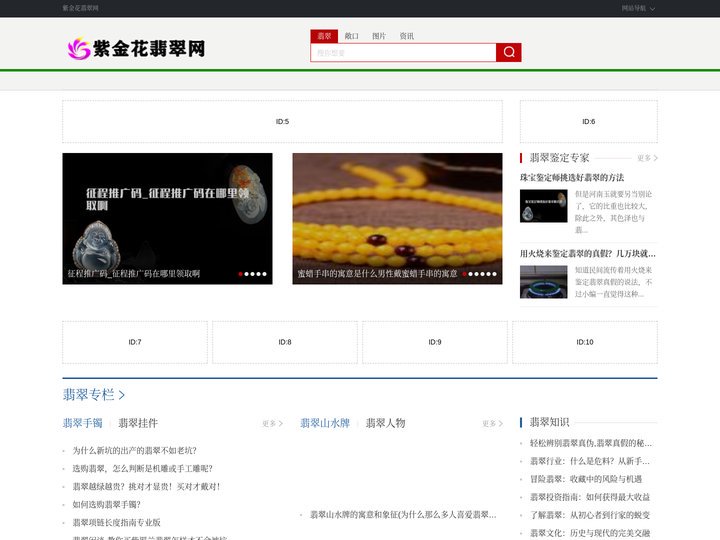
Task: Open the 翡翠专栏 section heading
Action: [x=94, y=395]
